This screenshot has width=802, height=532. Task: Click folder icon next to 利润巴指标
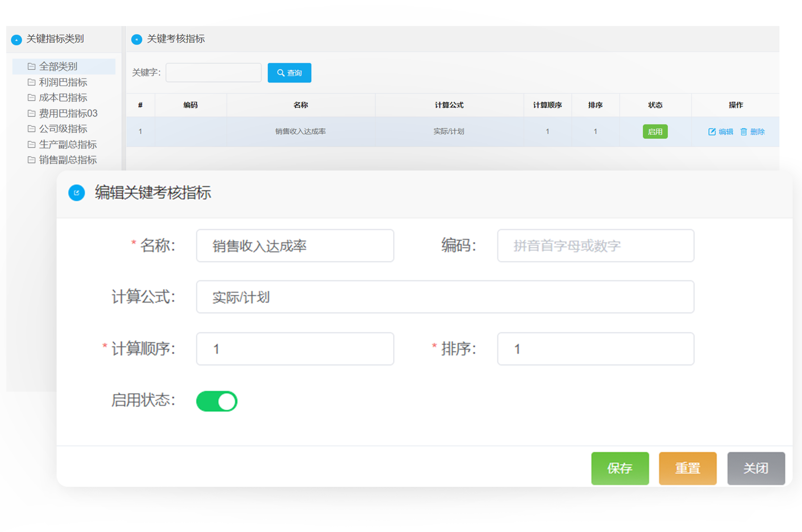click(31, 82)
